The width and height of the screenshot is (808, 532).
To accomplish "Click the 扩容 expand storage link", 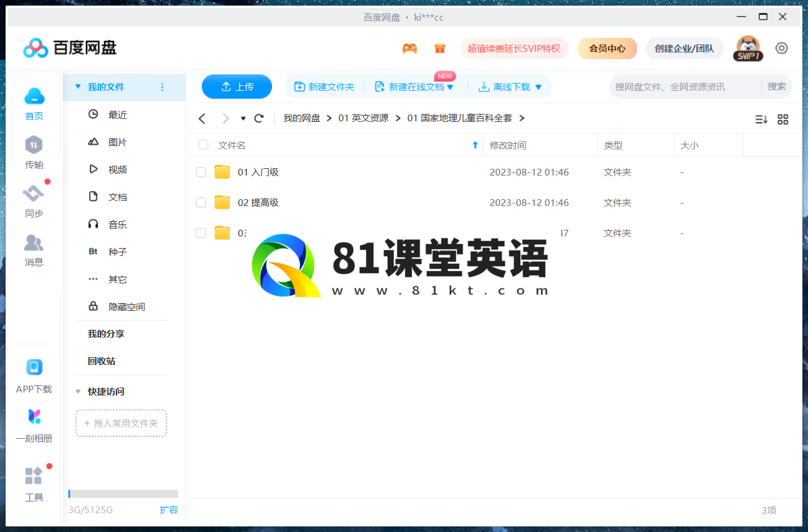I will tap(169, 510).
